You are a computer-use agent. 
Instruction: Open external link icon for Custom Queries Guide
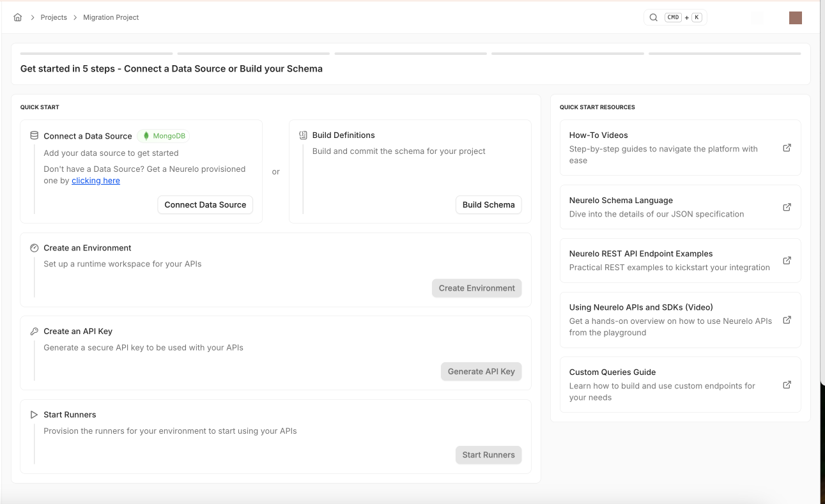coord(787,385)
